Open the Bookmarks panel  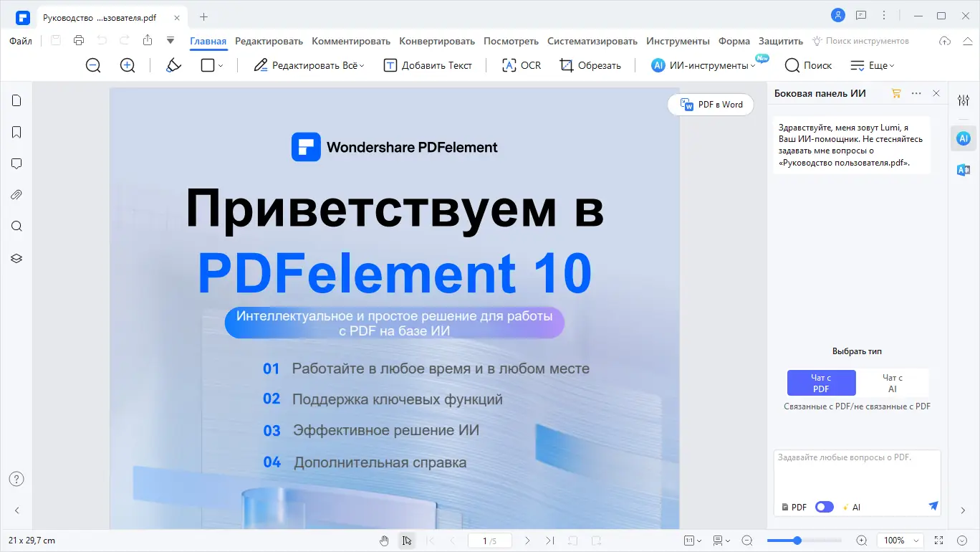pos(16,132)
